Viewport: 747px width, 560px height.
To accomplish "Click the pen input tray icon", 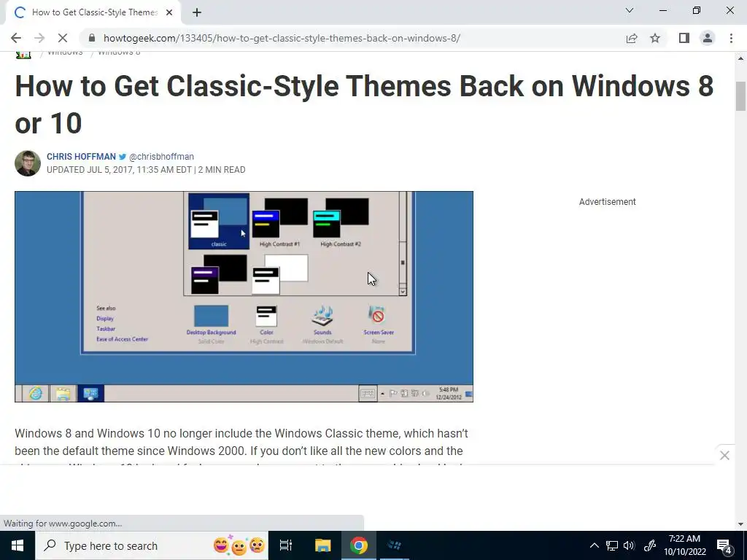I will pyautogui.click(x=650, y=545).
